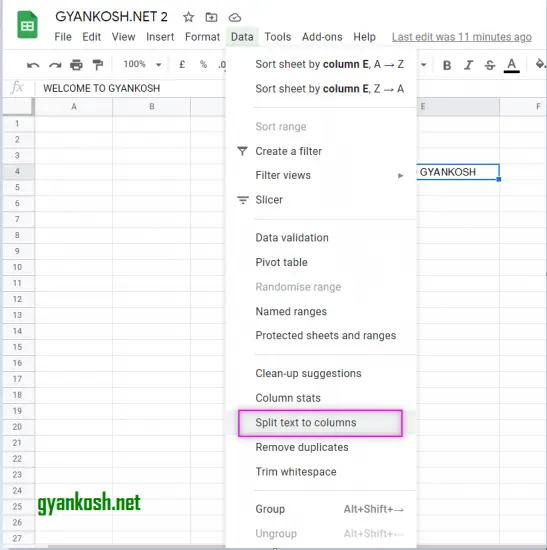Viewport: 547px width, 550px height.
Task: Check the cloud save status icon
Action: pyautogui.click(x=235, y=17)
